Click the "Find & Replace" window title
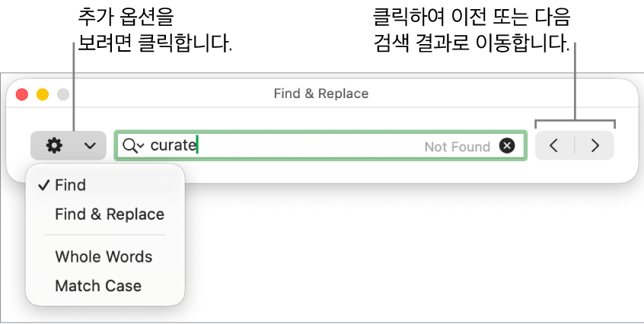Viewport: 644px width, 324px height. coord(321,94)
